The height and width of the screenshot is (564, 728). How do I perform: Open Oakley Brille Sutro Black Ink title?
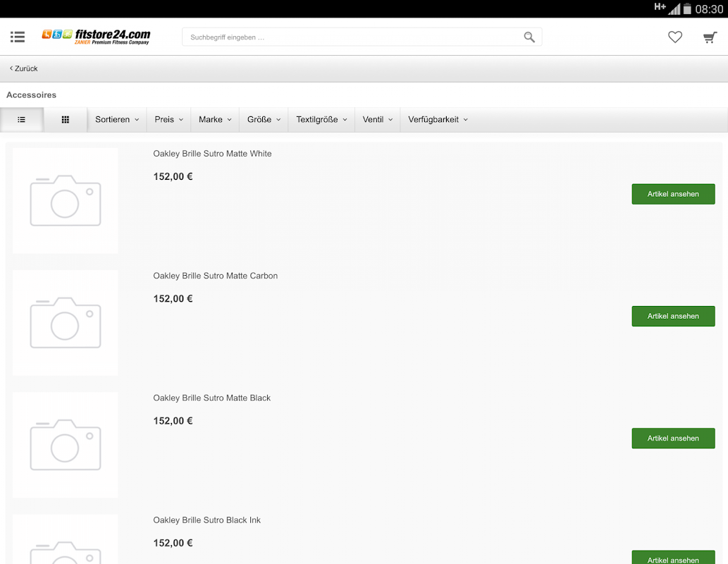pos(206,520)
